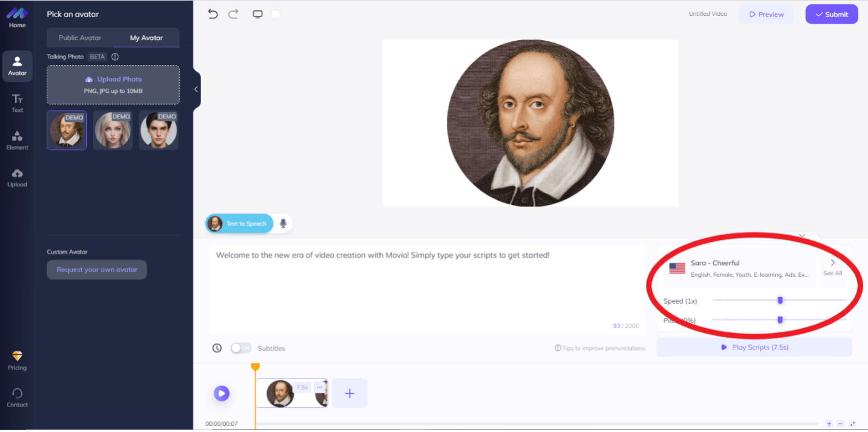Toggle the Subtitles switch

(x=241, y=348)
